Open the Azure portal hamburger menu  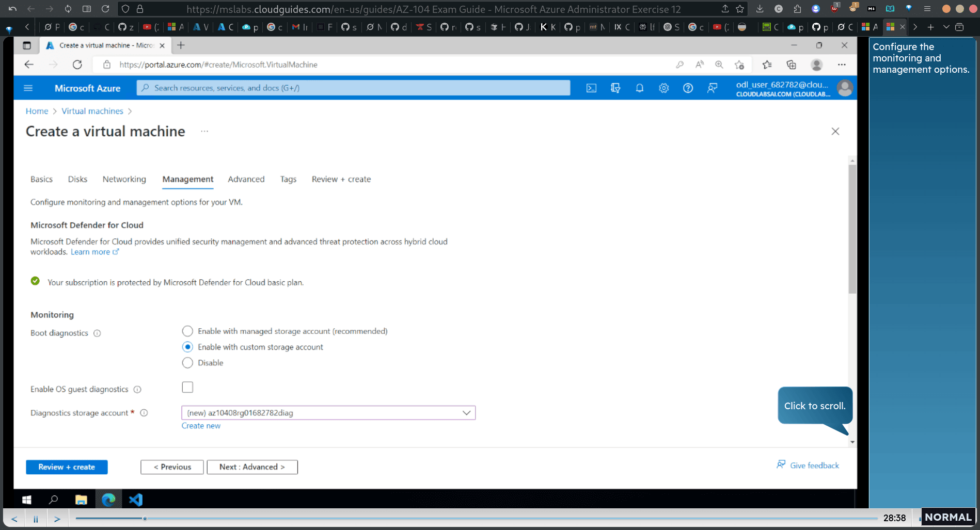(x=28, y=88)
